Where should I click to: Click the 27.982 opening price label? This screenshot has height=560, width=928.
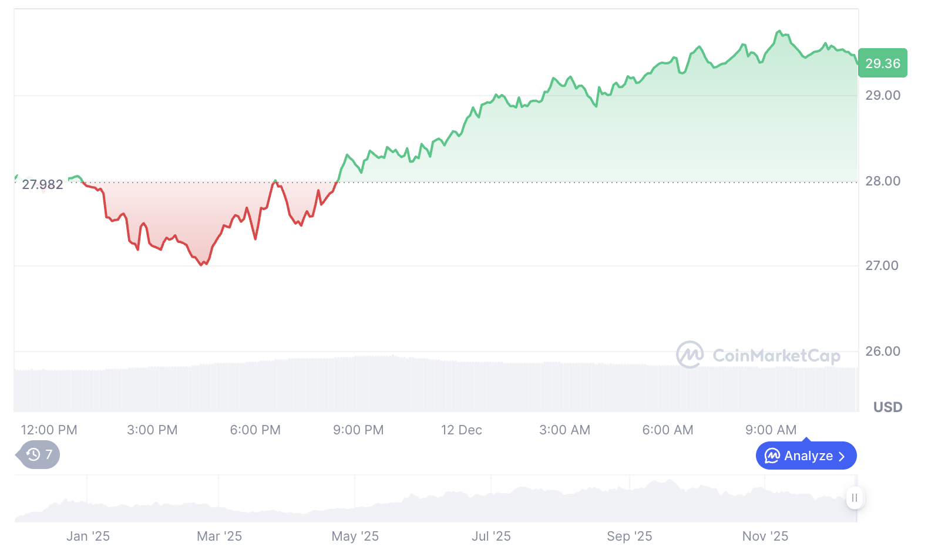pos(42,184)
